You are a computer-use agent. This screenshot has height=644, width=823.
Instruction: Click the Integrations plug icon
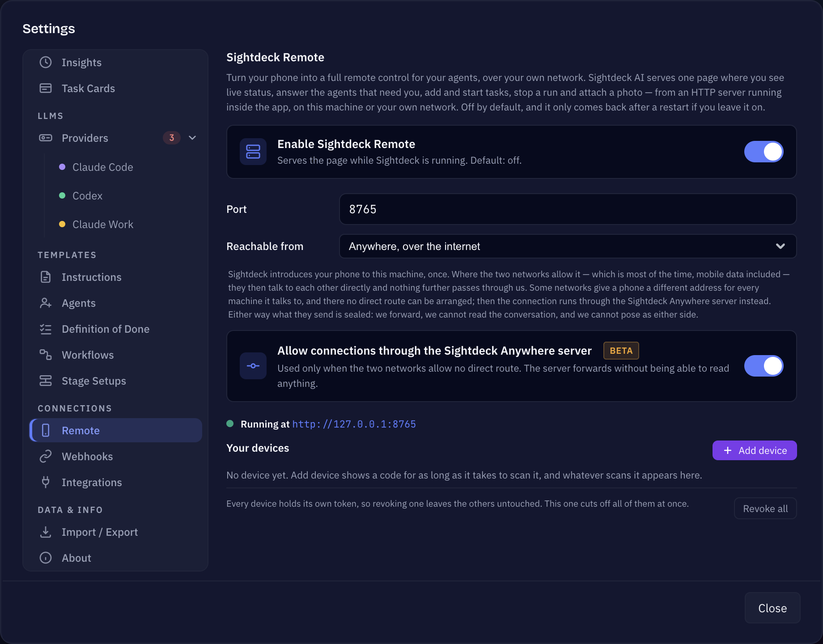coord(46,482)
